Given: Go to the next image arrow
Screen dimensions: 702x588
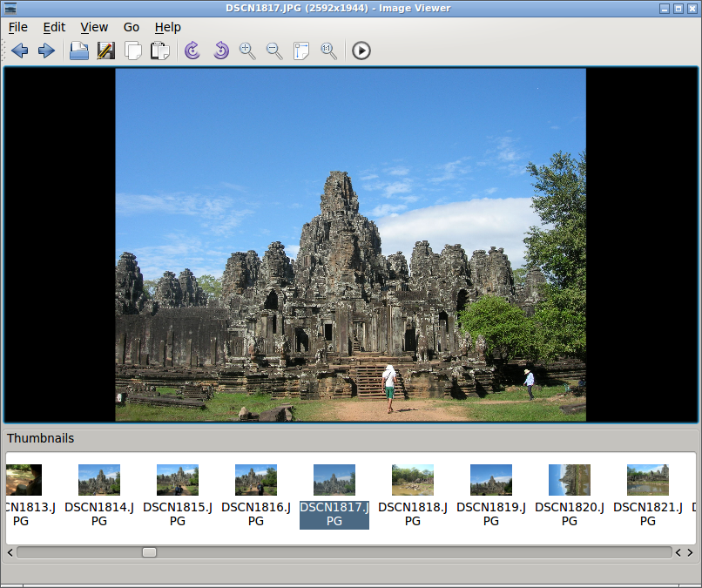Looking at the screenshot, I should tap(46, 51).
